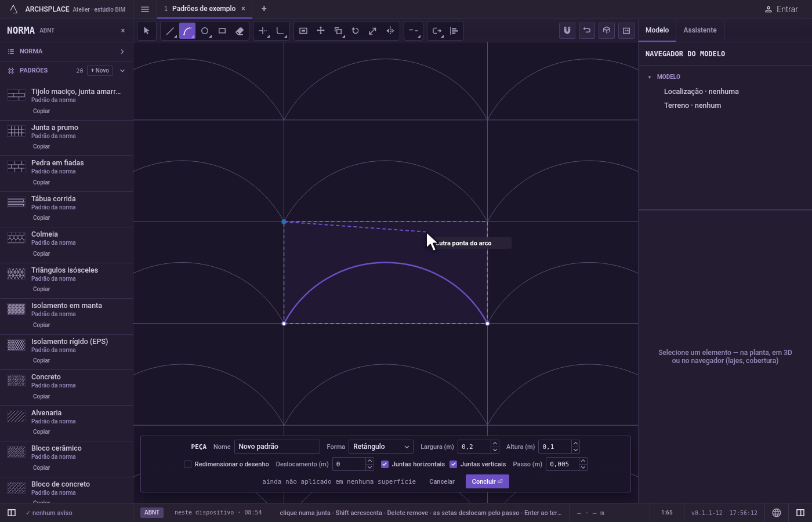The width and height of the screenshot is (812, 522).
Task: Uncheck Juntas horizontais checkbox
Action: coord(385,464)
